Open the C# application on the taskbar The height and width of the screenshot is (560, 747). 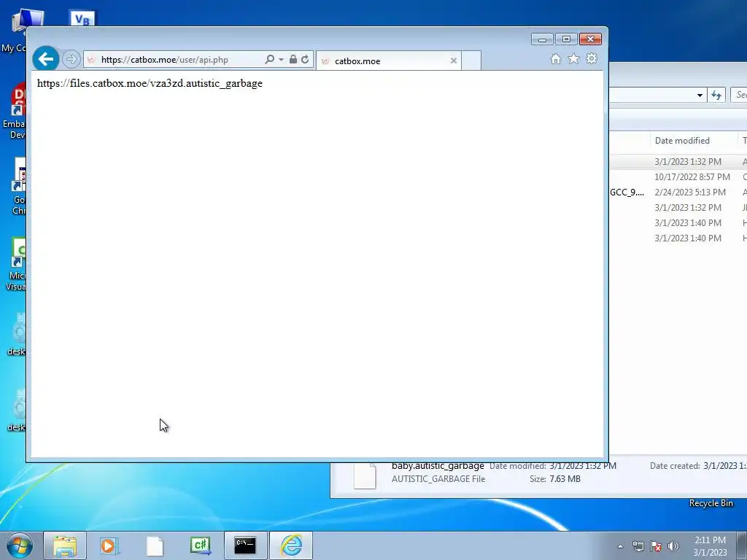pyautogui.click(x=200, y=545)
